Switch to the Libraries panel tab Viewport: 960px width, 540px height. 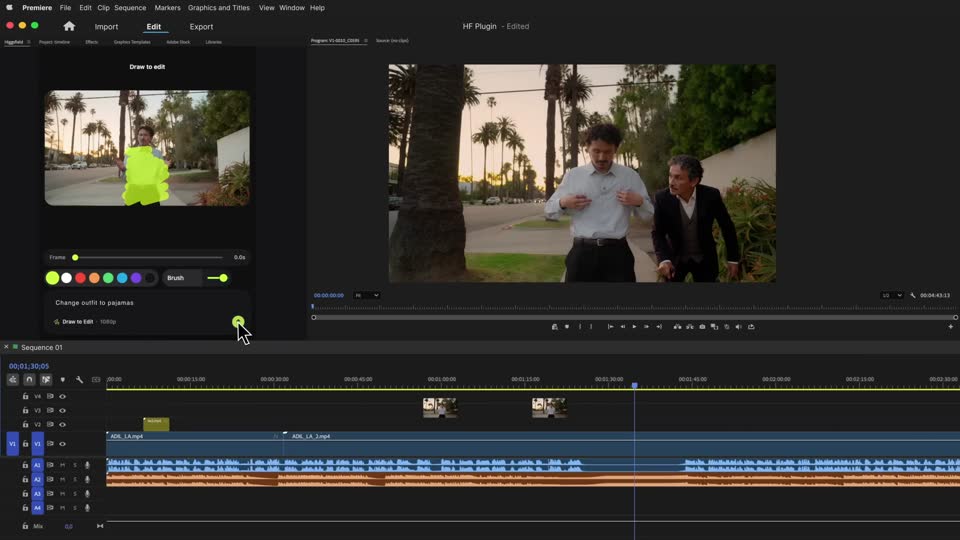point(214,42)
